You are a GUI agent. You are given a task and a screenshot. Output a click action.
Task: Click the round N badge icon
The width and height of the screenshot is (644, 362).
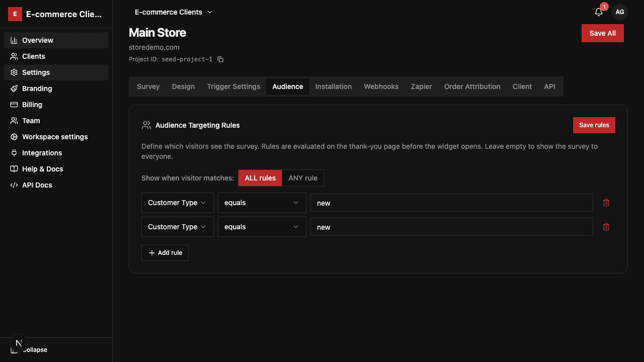[x=19, y=343]
